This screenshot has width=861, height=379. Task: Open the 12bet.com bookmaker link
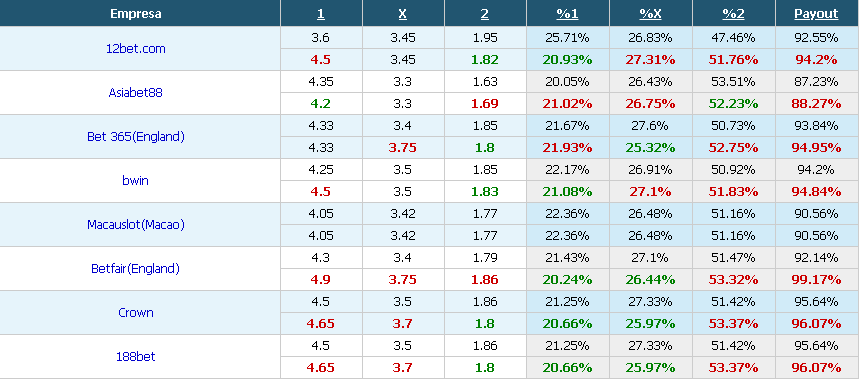click(x=136, y=48)
